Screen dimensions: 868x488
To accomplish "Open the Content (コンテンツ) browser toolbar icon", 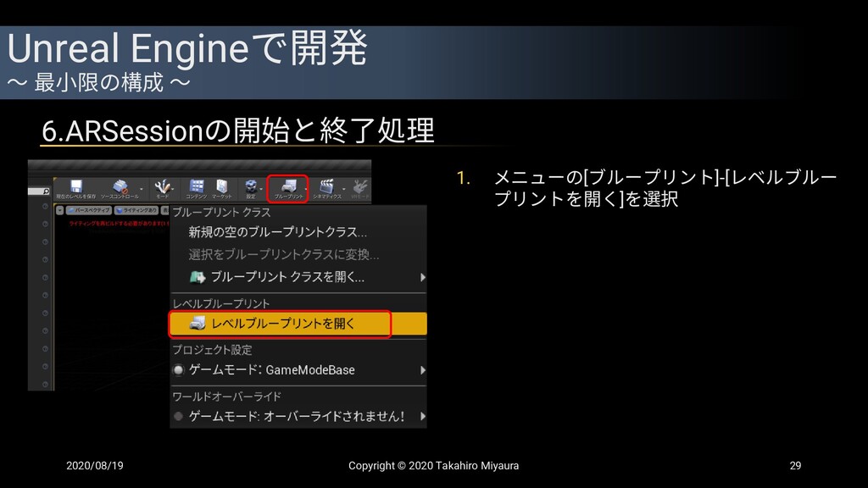I will pos(197,188).
